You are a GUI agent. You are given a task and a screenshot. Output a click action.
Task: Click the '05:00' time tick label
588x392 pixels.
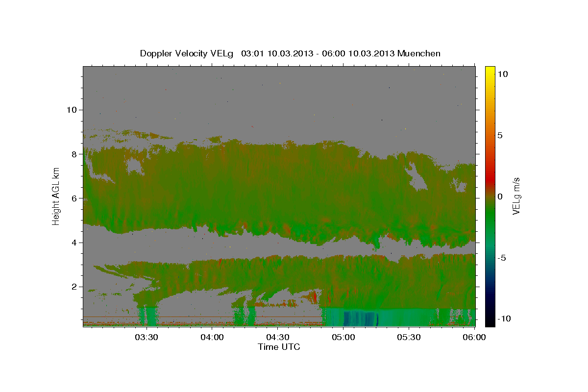343,337
